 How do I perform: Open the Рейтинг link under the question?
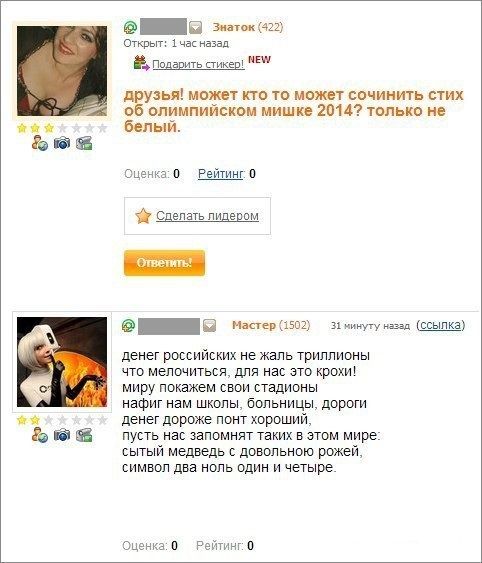click(x=221, y=174)
